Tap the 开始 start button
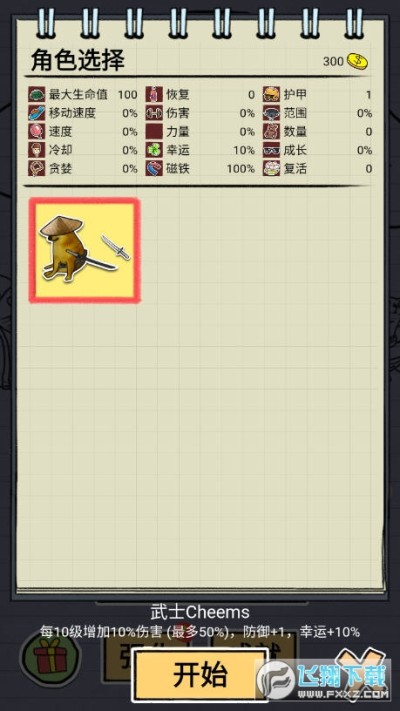Image resolution: width=400 pixels, height=711 pixels. pyautogui.click(x=200, y=675)
